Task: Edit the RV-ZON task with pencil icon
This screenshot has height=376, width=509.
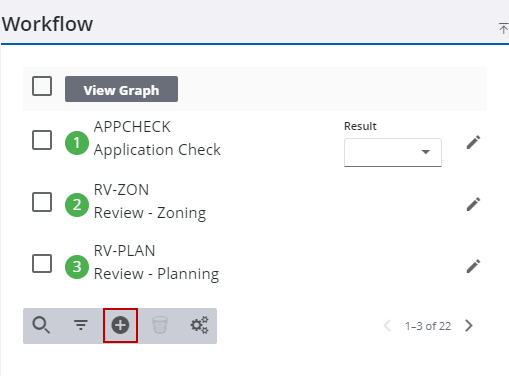Action: (473, 204)
